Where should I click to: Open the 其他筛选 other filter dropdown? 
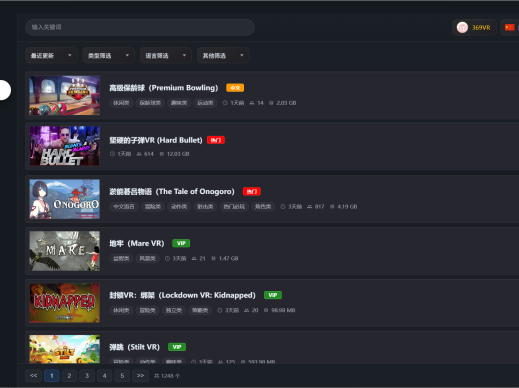pos(223,55)
